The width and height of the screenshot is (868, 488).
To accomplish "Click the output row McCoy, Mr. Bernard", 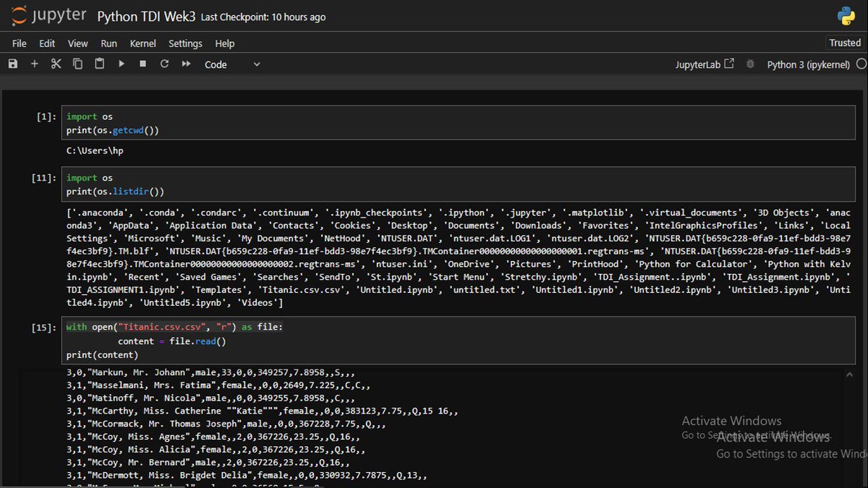I will [x=208, y=462].
